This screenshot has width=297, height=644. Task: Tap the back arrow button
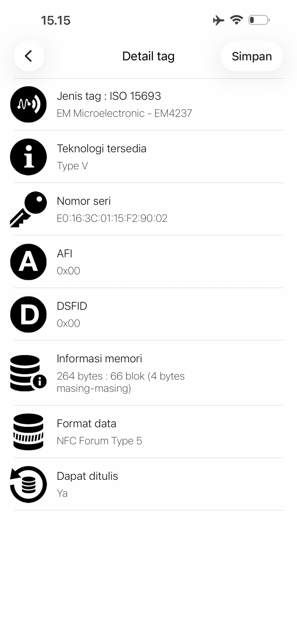click(29, 56)
